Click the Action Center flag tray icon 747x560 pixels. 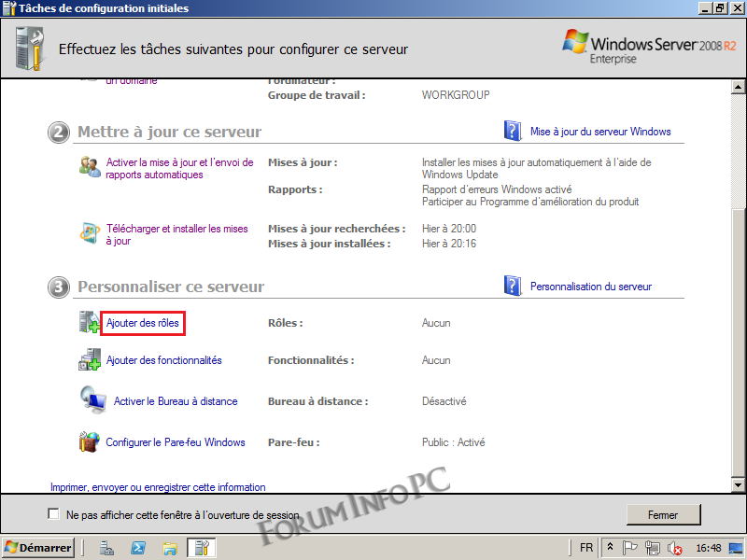tap(629, 548)
